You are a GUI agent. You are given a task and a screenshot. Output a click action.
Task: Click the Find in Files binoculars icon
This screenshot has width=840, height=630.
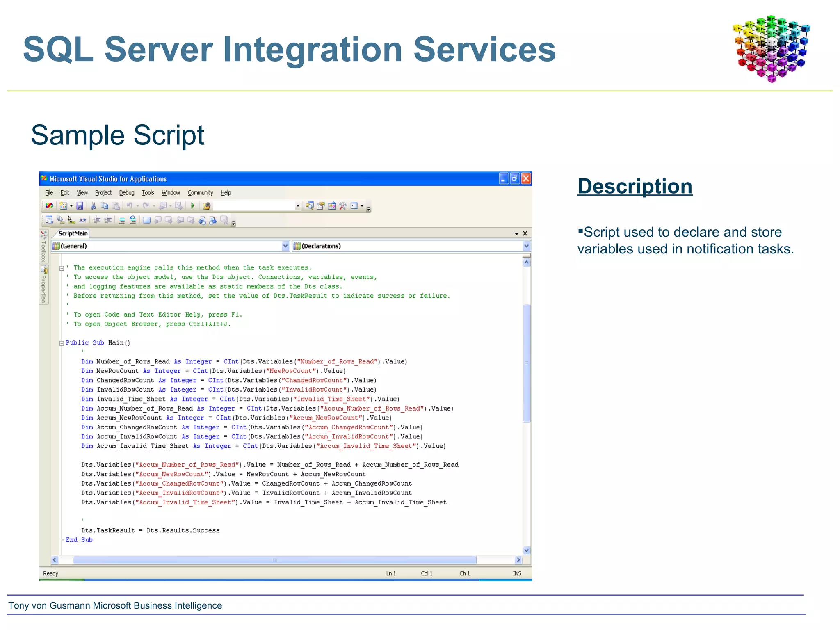click(x=207, y=206)
